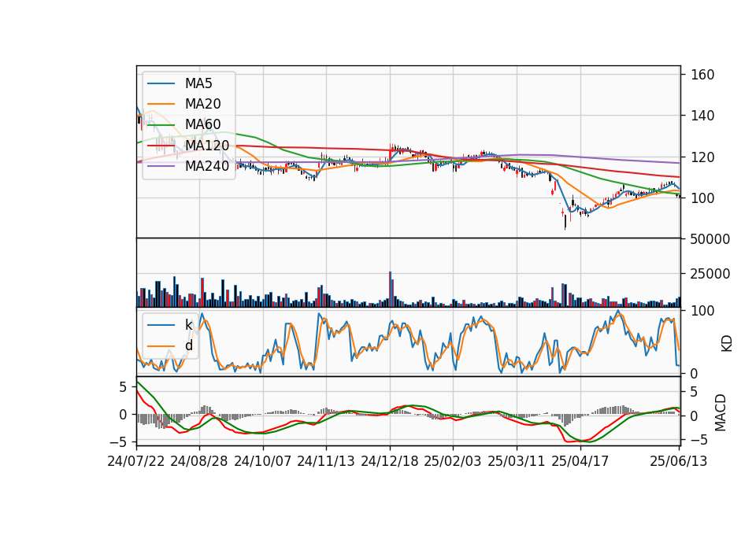Click the 160 price axis value
Image resolution: width=756 pixels, height=543 pixels.
tap(702, 75)
